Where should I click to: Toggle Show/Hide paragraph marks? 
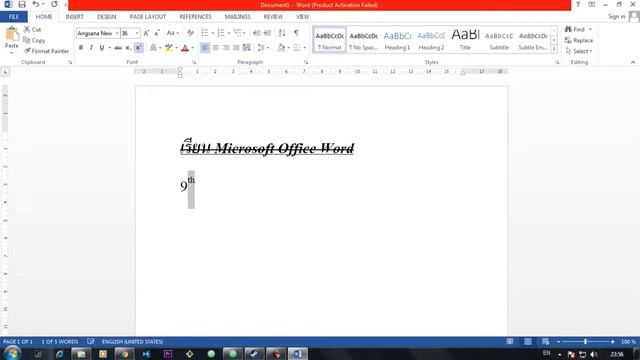tap(296, 33)
